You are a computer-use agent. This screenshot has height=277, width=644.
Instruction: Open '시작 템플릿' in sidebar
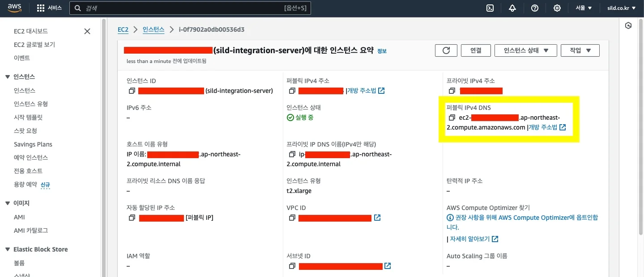click(x=28, y=117)
